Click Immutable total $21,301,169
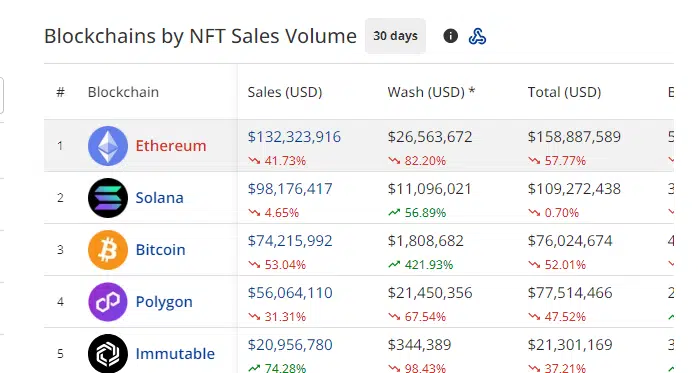 [x=570, y=345]
